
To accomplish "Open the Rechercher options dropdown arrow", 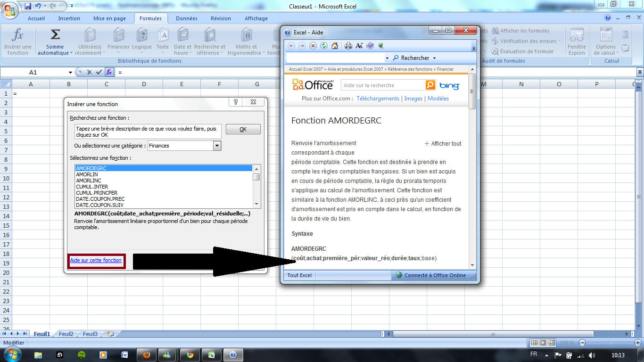I will (434, 58).
